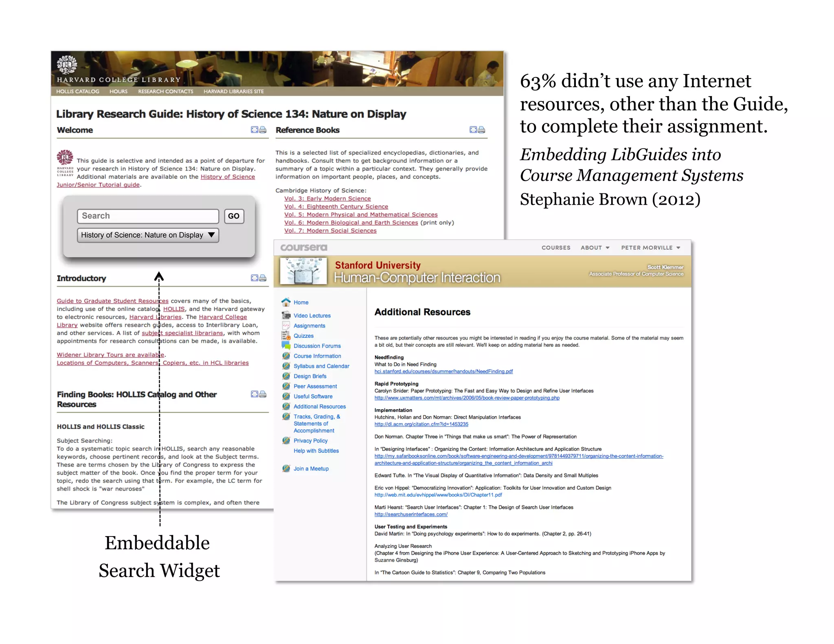Open the Help with Subtitles link
This screenshot has height=644, width=834.
pyautogui.click(x=316, y=450)
